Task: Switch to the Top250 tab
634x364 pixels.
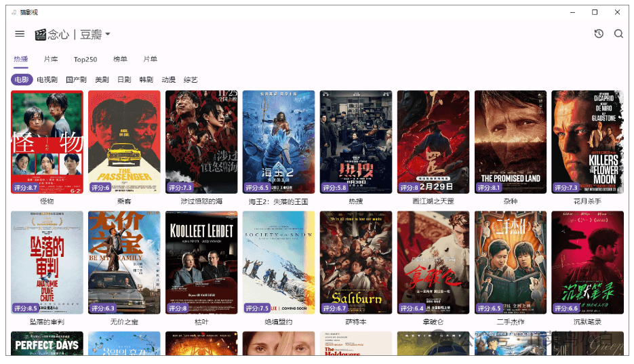Action: (85, 60)
